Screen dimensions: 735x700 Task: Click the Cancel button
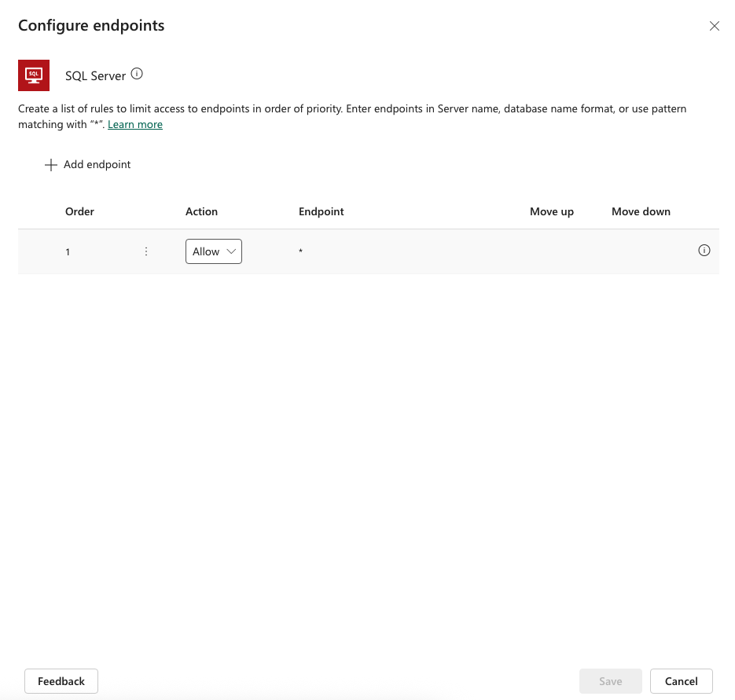[681, 680]
